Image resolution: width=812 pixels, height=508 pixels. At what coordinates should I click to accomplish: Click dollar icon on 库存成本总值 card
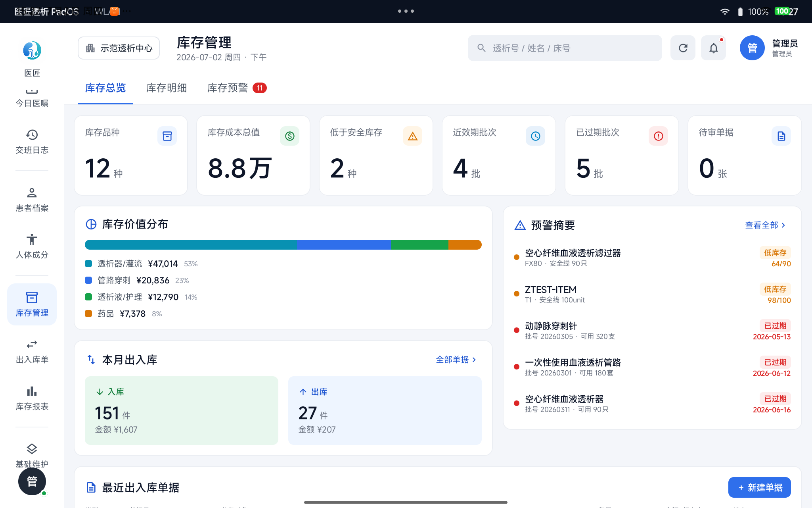pyautogui.click(x=290, y=136)
